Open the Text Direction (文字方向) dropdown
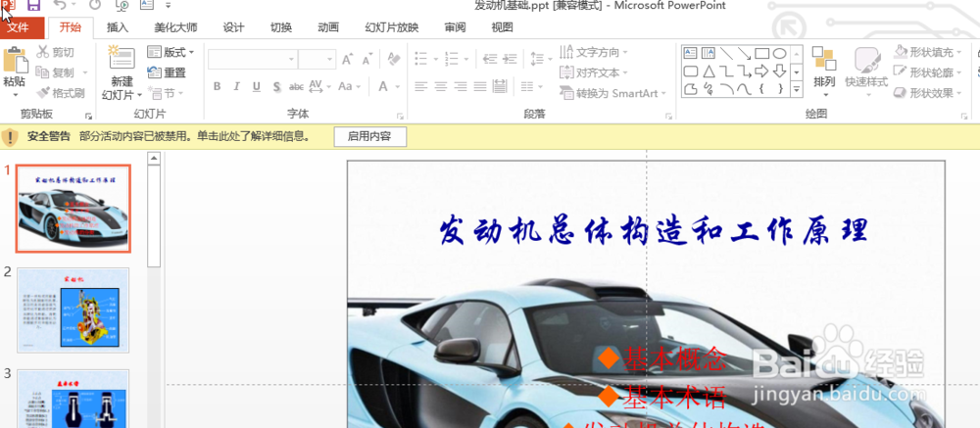Image resolution: width=980 pixels, height=428 pixels. (594, 52)
